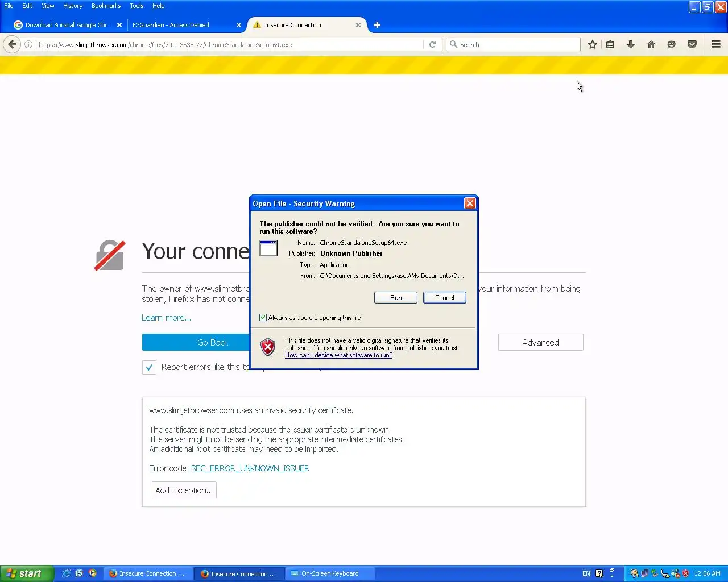728x582 pixels.
Task: Click the red shield warning icon in dialog
Action: click(268, 347)
